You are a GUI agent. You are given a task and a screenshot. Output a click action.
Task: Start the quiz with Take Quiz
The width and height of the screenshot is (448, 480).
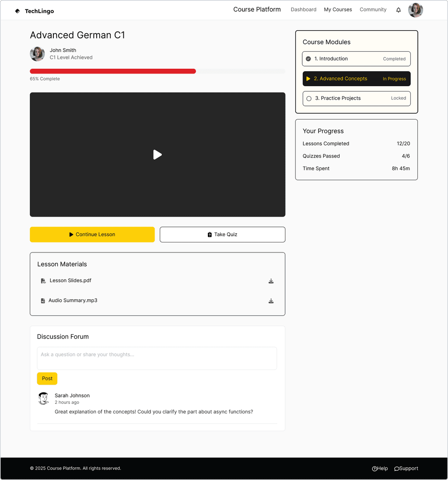pyautogui.click(x=223, y=235)
